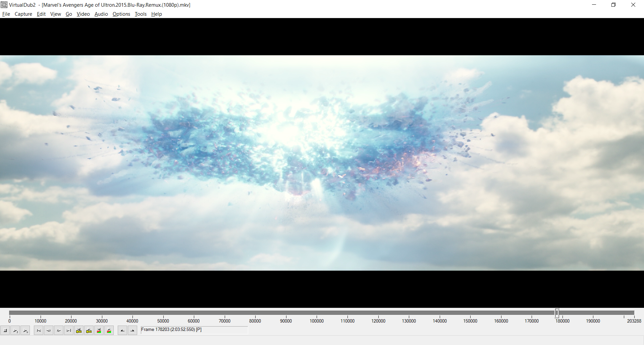The height and width of the screenshot is (345, 644).
Task: Step forward one frame
Action: pos(59,331)
